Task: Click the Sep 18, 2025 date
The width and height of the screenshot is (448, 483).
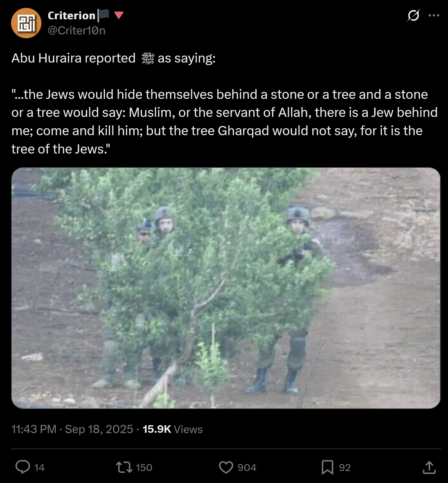Action: point(99,429)
